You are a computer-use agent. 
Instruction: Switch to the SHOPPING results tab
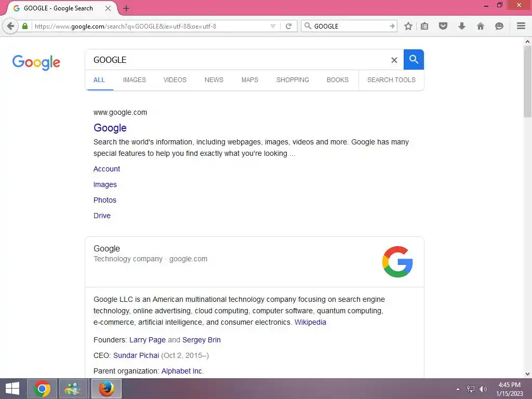(x=292, y=80)
